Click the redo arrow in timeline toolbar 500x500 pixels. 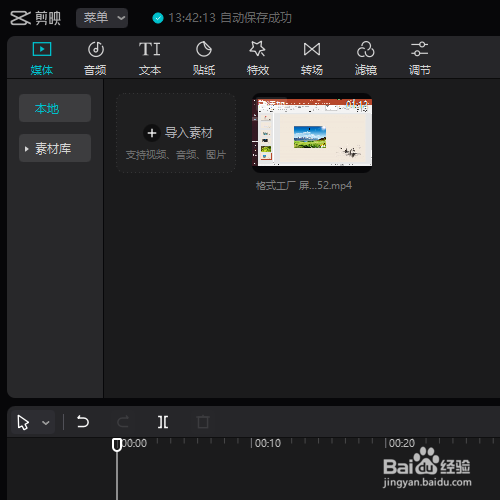[123, 422]
